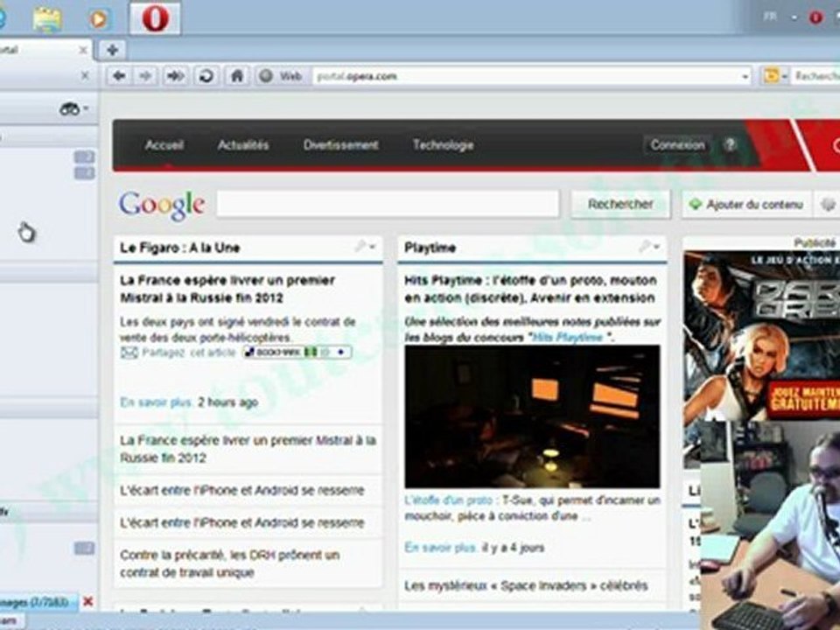Click the images loading progress indicator
Screen dimensions: 840x630
tap(38, 602)
